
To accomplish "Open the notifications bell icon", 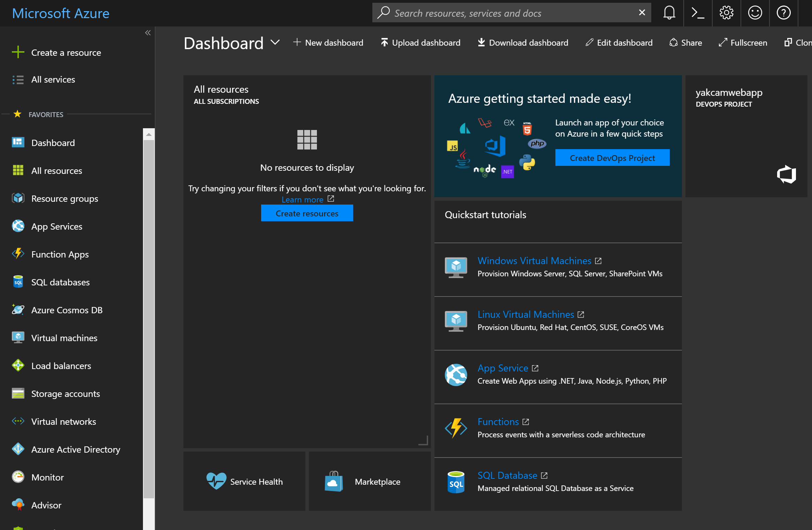I will click(x=669, y=13).
